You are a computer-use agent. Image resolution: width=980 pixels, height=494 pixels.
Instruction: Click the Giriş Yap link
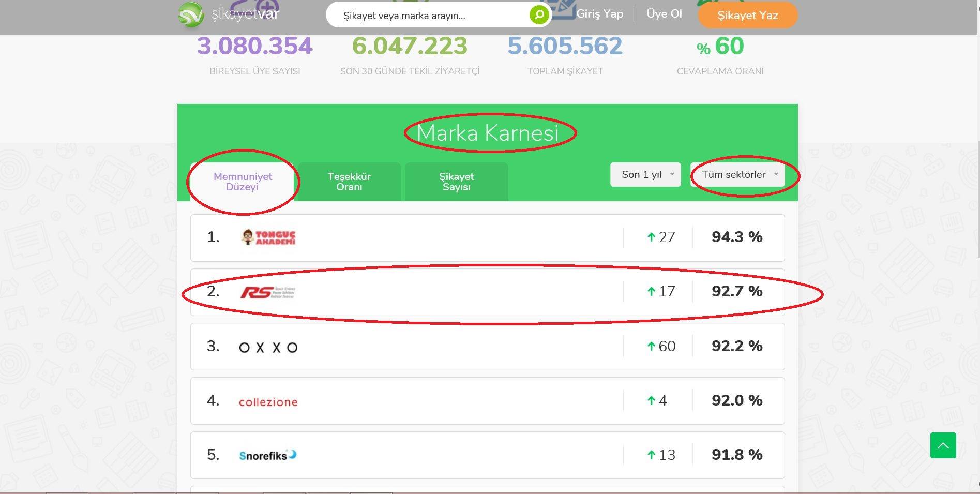click(600, 14)
